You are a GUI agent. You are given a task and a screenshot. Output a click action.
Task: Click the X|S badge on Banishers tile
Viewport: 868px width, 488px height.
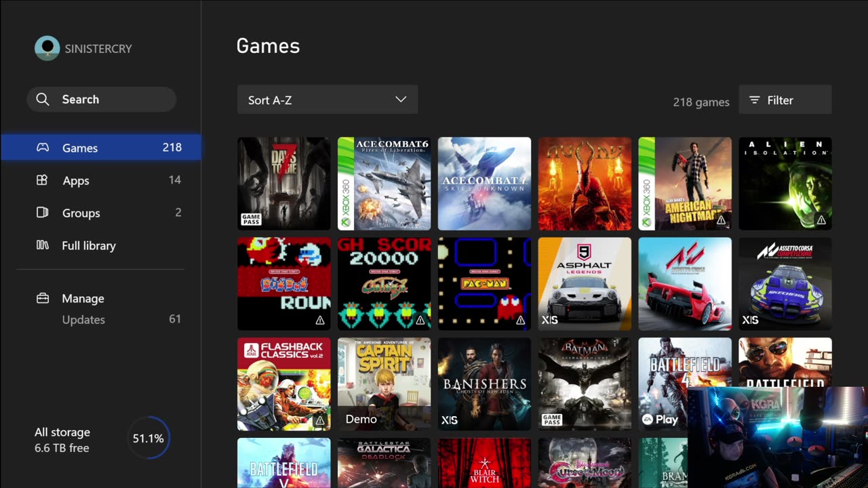[450, 420]
